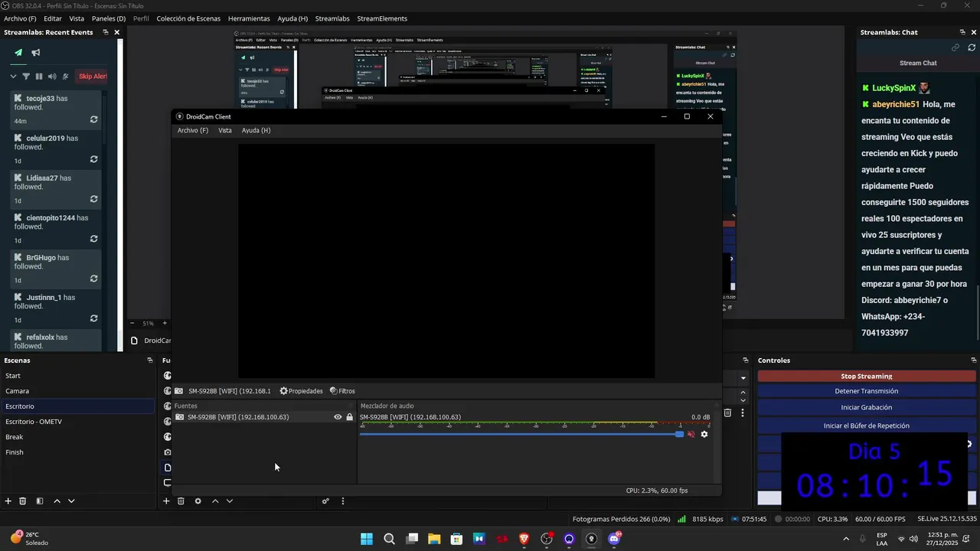Screen dimensions: 980x551
Task: Click Propiedades in the DroidCam source toolbar
Action: tap(301, 391)
